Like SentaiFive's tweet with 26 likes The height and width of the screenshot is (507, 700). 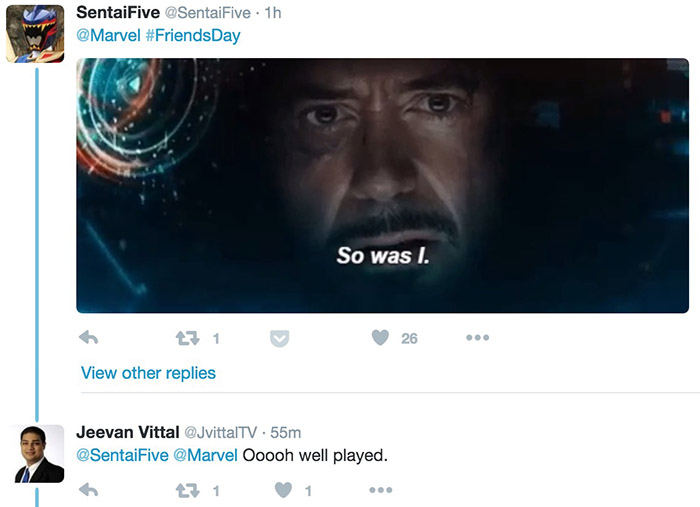click(380, 339)
